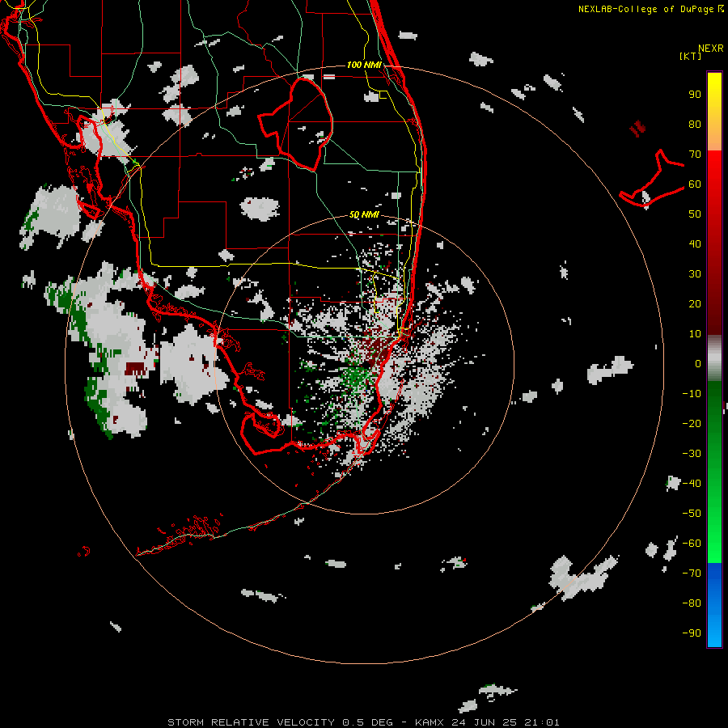This screenshot has height=728, width=728.
Task: Click the 30 value on the velocity scale
Action: coord(695,274)
